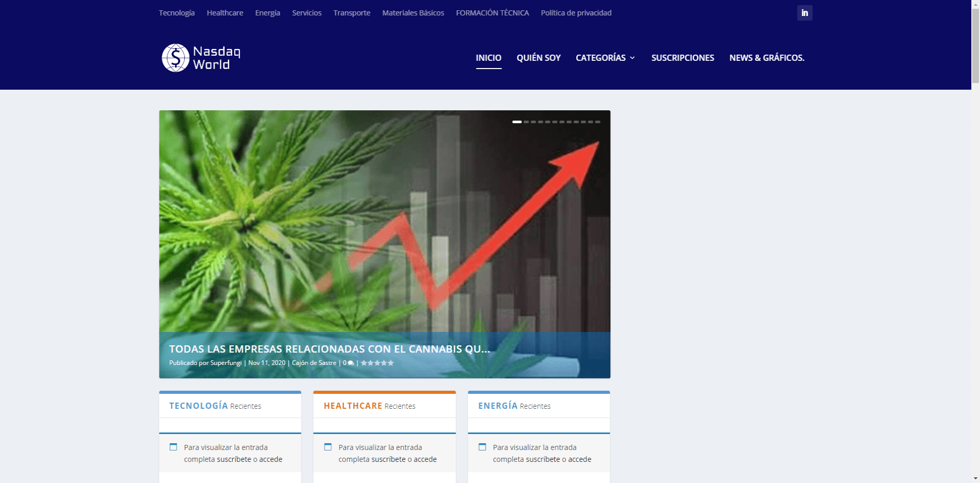Image resolution: width=980 pixels, height=483 pixels.
Task: Open the cannabis empresas article title
Action: tap(330, 349)
